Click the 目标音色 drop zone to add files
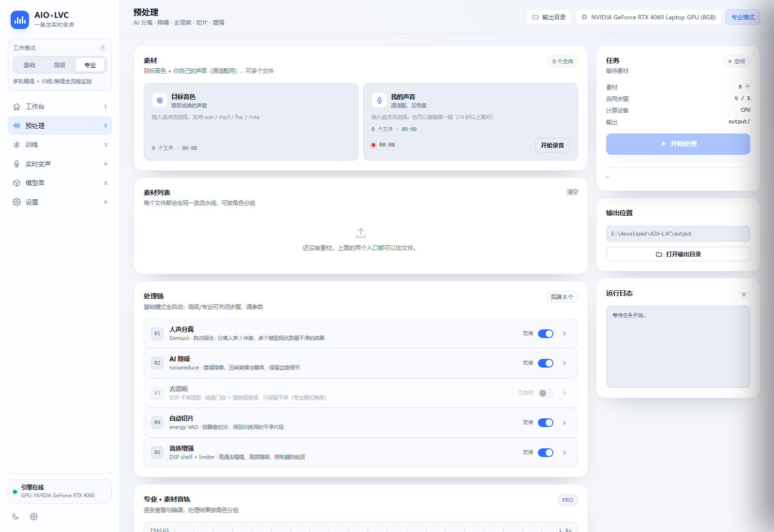The height and width of the screenshot is (532, 774). 251,122
